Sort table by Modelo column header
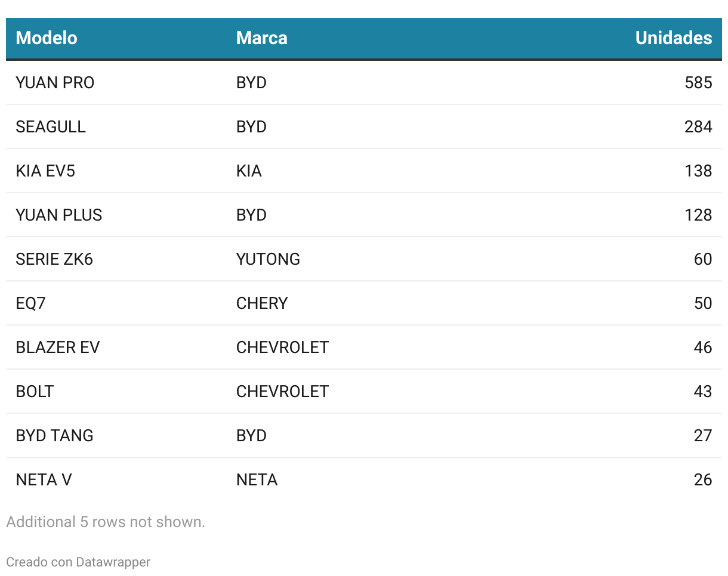The width and height of the screenshot is (728, 576). point(47,38)
